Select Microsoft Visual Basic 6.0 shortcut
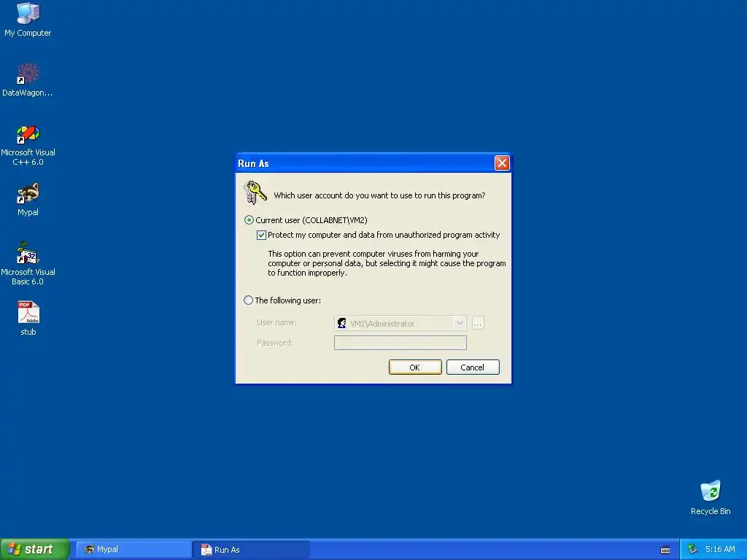Screen dimensions: 747x560 [x=28, y=263]
